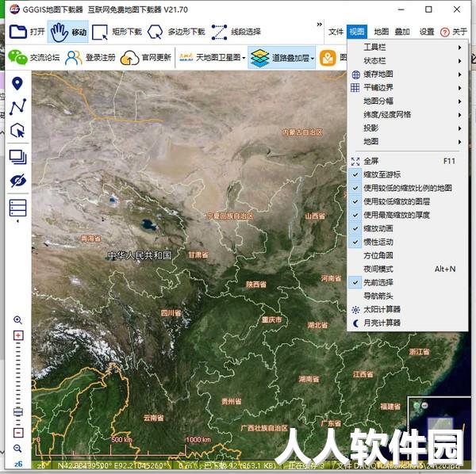Click the 官网更新 cloud icon

129,58
